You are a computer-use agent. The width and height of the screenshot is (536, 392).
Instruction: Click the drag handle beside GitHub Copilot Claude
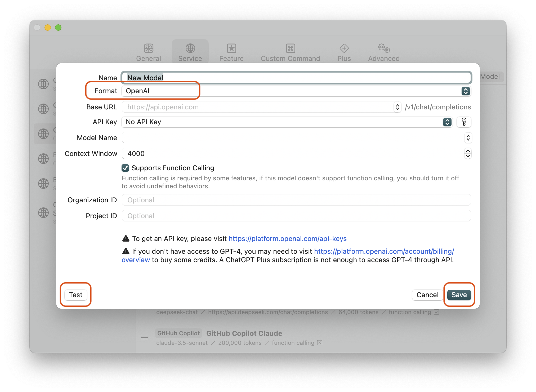tap(145, 337)
